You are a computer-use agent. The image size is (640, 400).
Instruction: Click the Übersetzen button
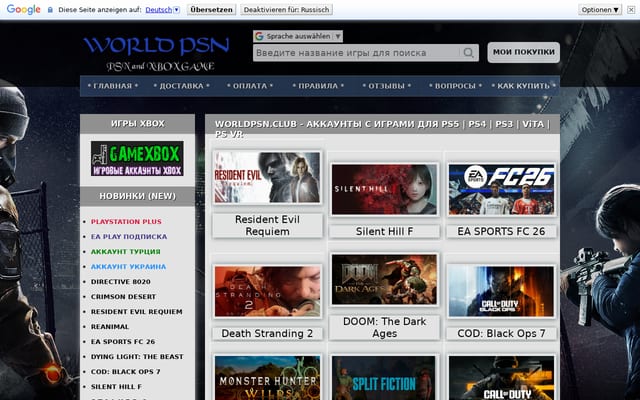(211, 9)
